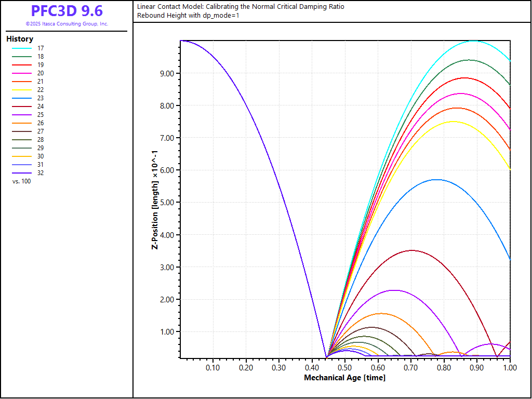Click the Itasca Consulting Group copyright text

pos(66,24)
